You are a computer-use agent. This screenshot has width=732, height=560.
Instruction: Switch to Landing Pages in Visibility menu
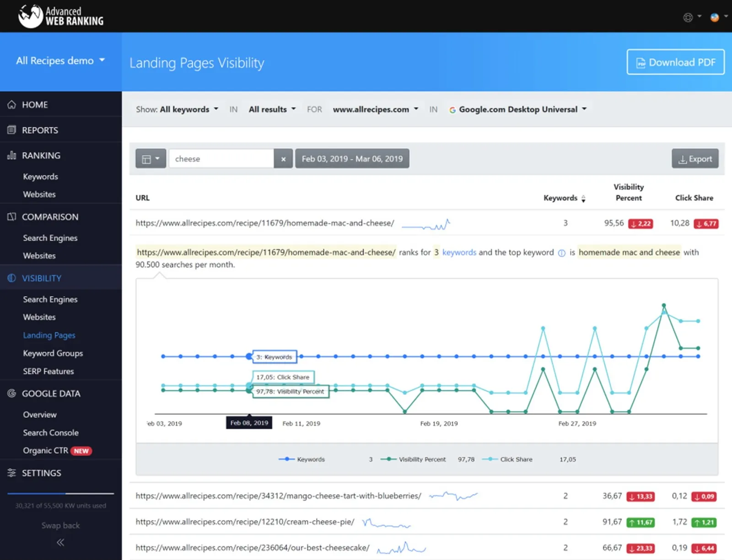[49, 335]
